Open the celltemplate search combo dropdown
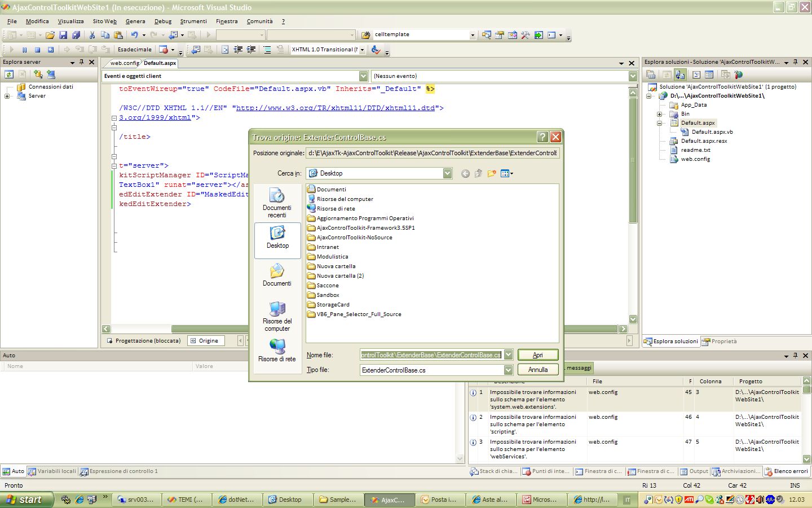This screenshot has width=812, height=508. click(473, 35)
